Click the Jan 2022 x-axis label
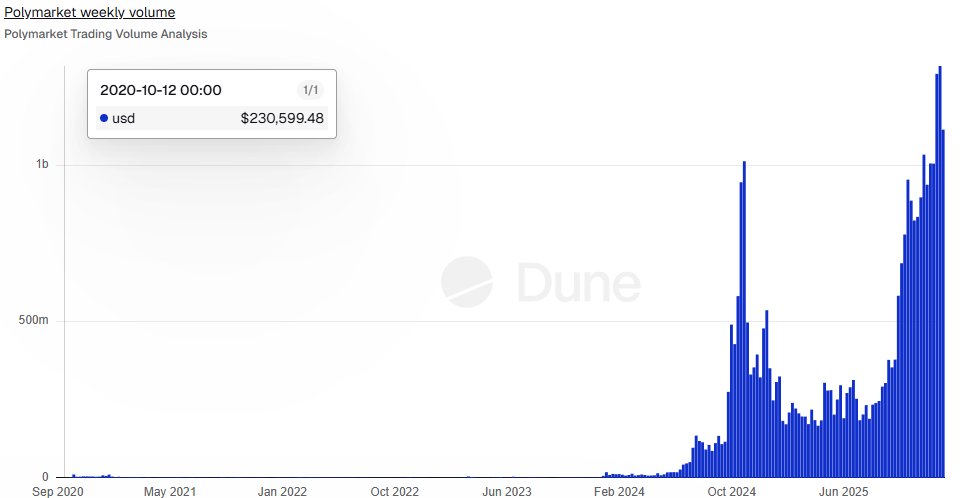Screen dimensions: 961x498 282,491
